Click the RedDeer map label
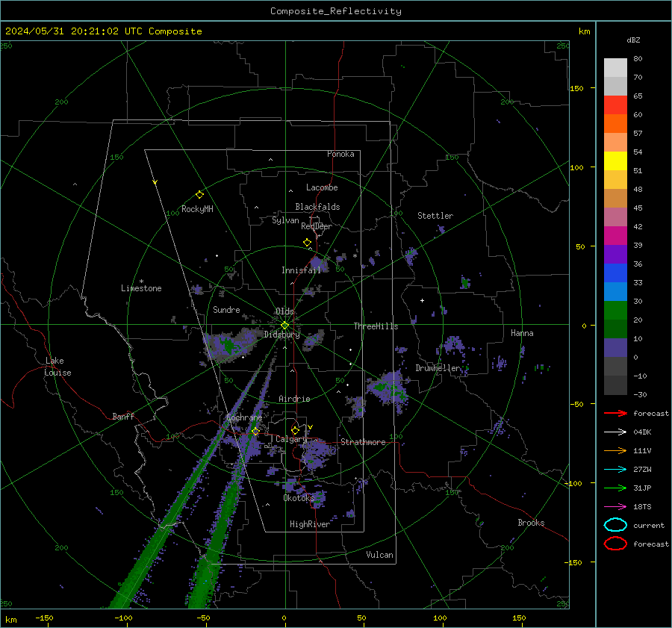672x628 pixels. [317, 226]
